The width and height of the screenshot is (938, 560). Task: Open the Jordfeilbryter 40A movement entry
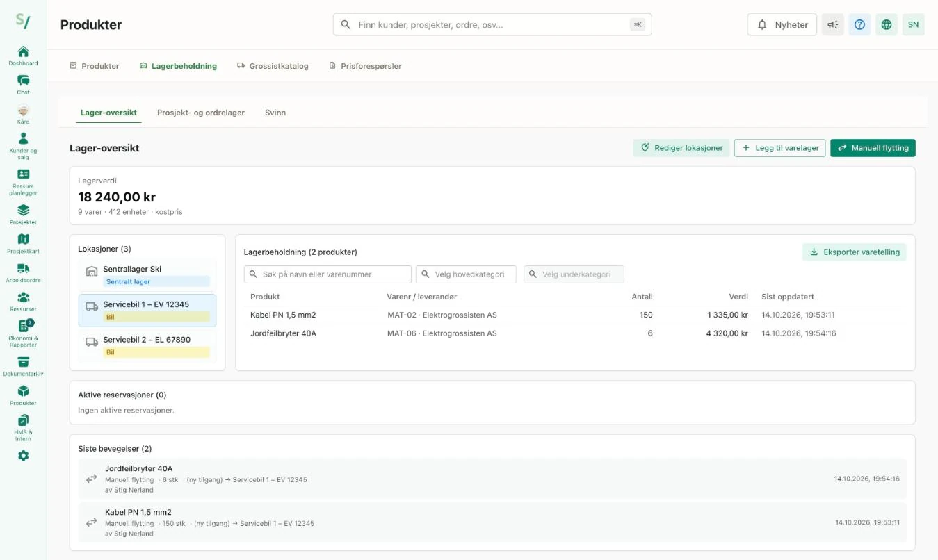[x=492, y=479]
